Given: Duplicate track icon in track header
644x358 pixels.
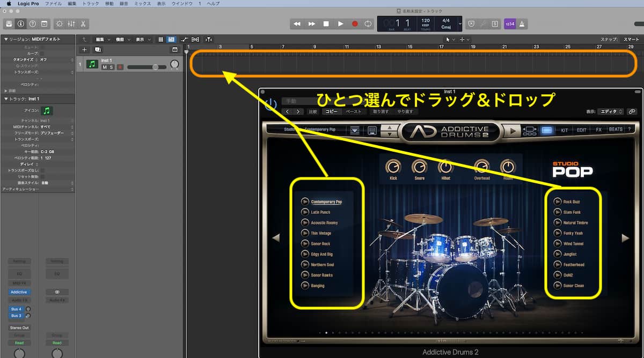Looking at the screenshot, I should (98, 50).
